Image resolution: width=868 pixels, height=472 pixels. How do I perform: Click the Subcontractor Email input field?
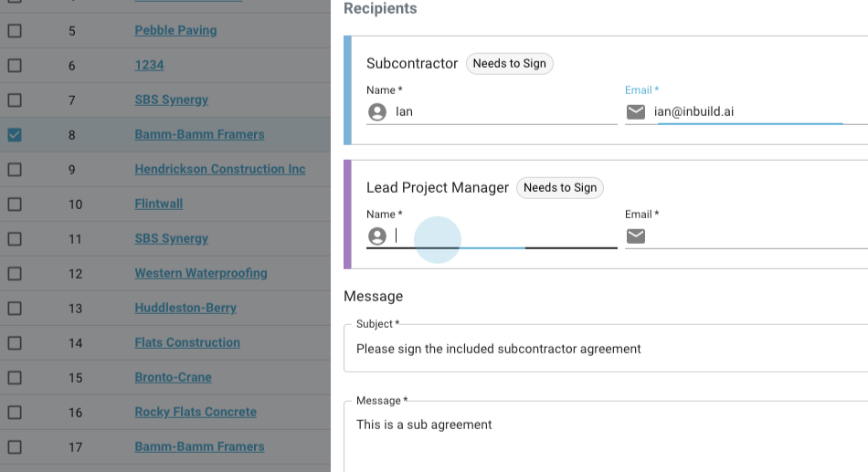click(x=749, y=112)
